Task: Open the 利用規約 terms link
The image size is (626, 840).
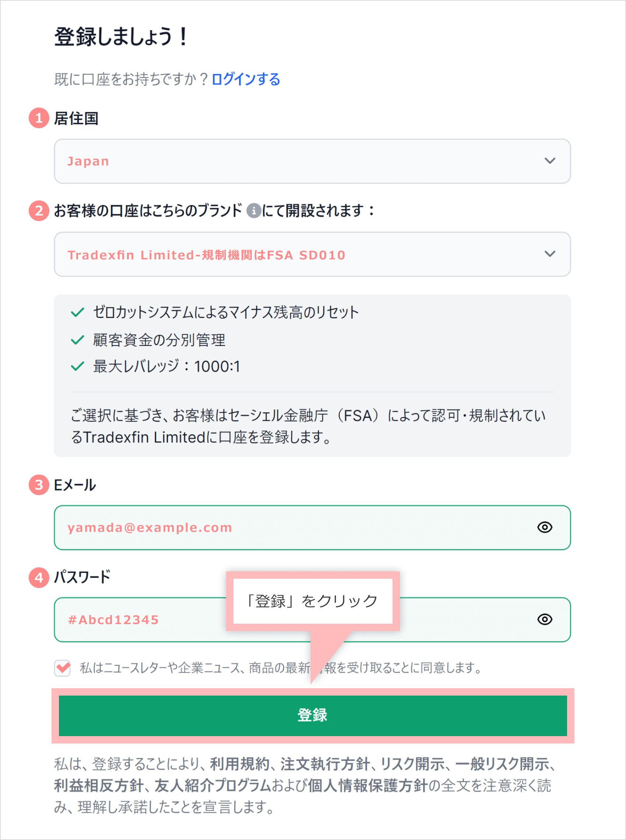Action: point(239,764)
